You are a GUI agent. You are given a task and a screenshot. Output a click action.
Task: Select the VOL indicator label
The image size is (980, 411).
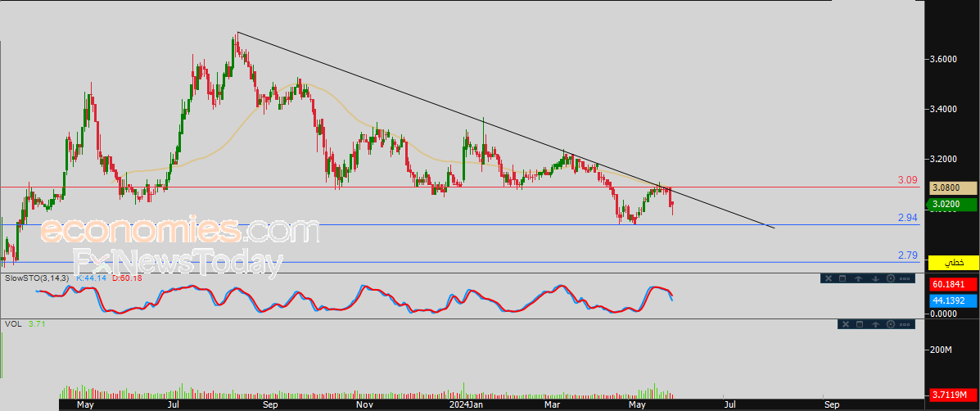[x=12, y=323]
